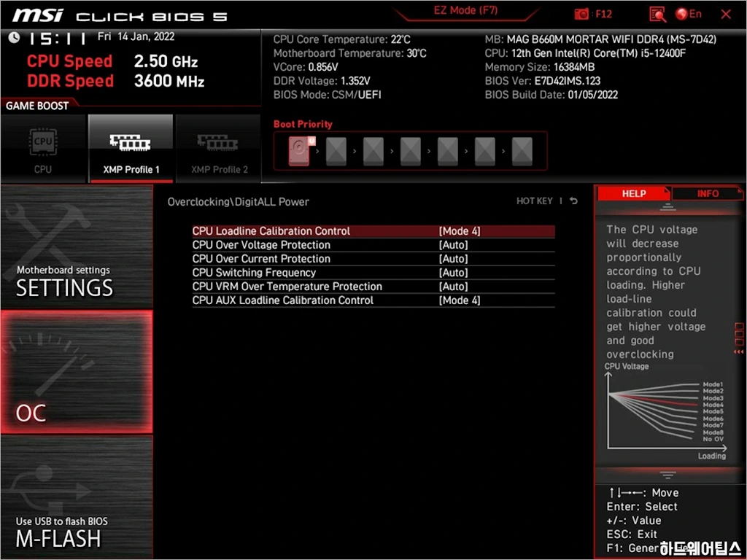
Task: Click the DDR Speed 3600 MHz readout
Action: point(116,81)
